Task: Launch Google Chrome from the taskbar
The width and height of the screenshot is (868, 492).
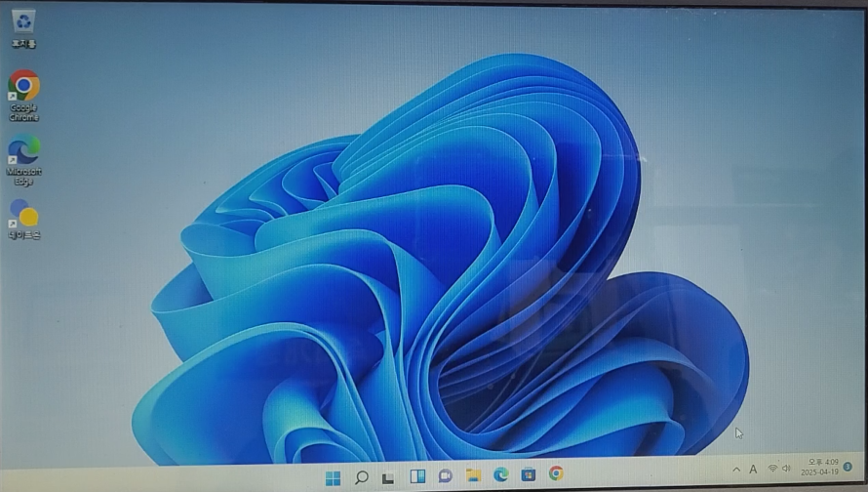Action: coord(556,473)
